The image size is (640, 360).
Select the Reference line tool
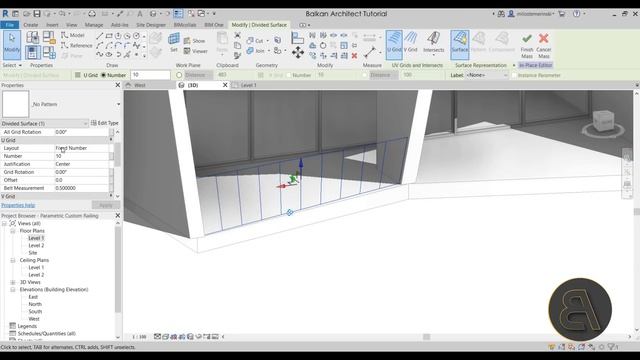(x=77, y=45)
